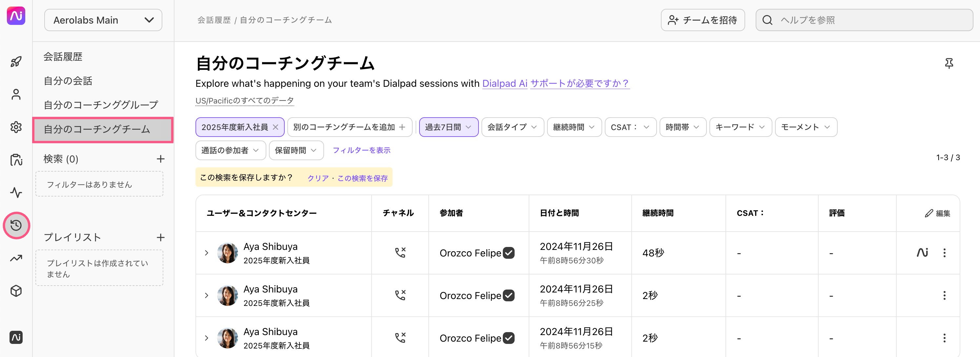Image resolution: width=980 pixels, height=357 pixels.
Task: Open the モーメント filter dropdown
Action: (x=806, y=127)
